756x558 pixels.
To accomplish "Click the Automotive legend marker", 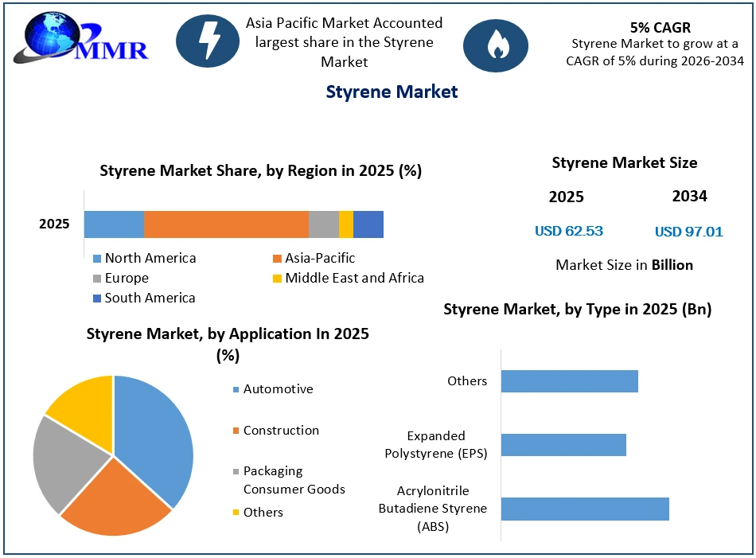I will tap(236, 390).
